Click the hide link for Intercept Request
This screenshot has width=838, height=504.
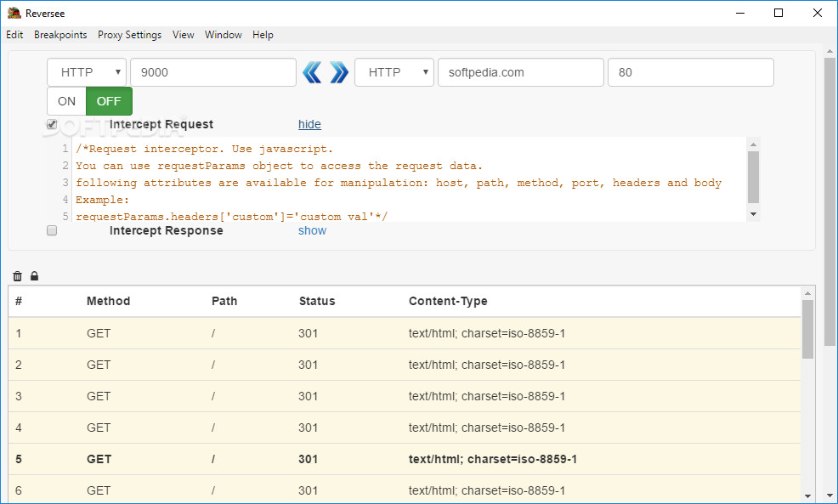[x=309, y=124]
